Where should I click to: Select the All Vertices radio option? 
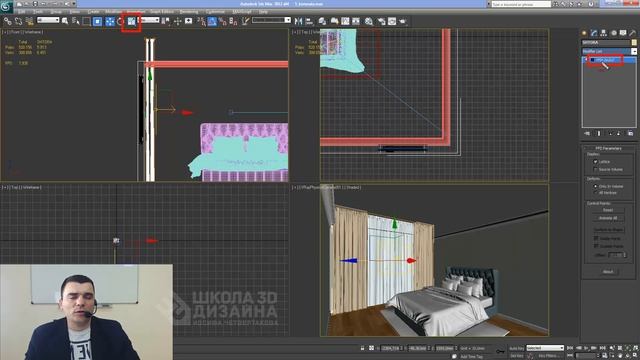point(595,193)
